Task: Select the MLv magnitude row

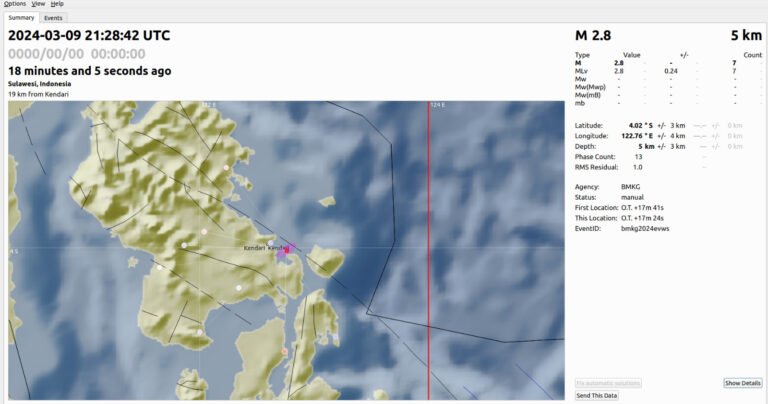Action: click(668, 71)
